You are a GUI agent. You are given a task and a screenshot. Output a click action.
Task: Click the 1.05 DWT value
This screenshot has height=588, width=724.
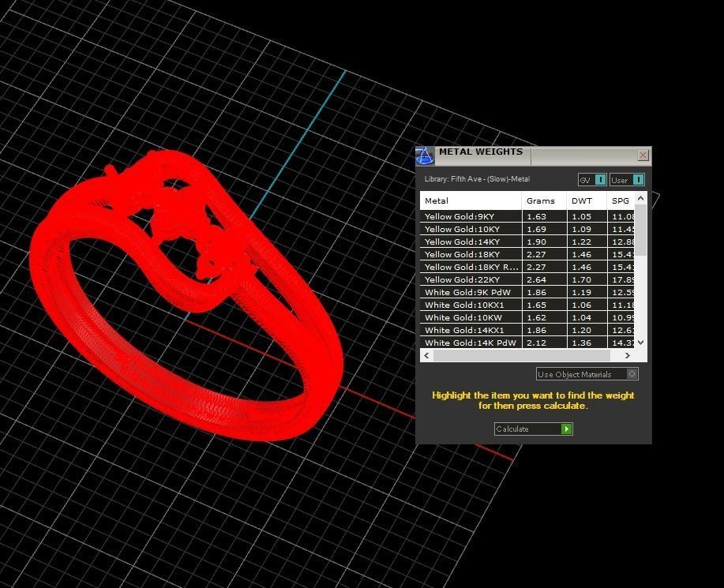581,216
